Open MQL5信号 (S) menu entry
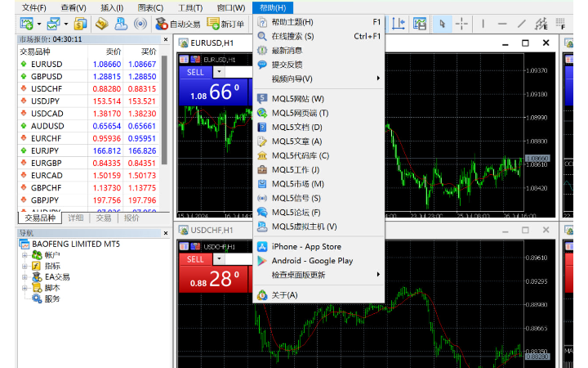Screen dimensions: 588x368 tap(318, 198)
